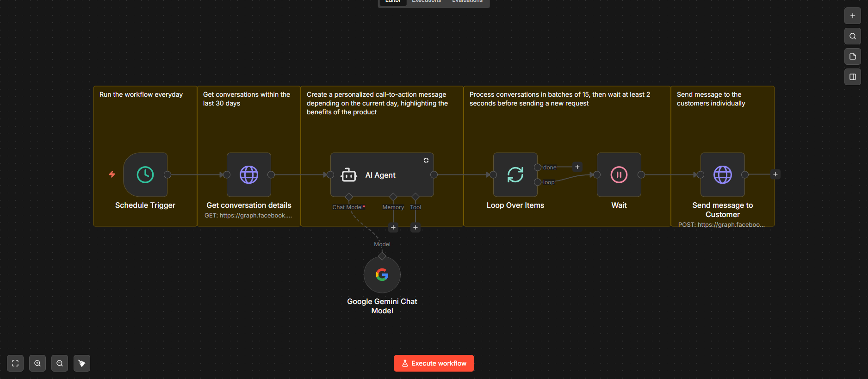Click the 'Model' connector label
868x379 pixels.
tap(382, 244)
